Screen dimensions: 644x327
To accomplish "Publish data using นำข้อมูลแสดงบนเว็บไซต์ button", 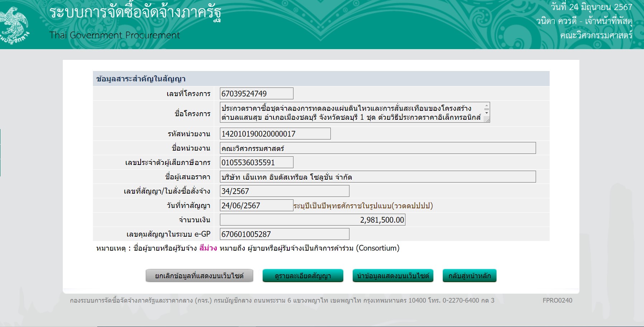I will [393, 276].
